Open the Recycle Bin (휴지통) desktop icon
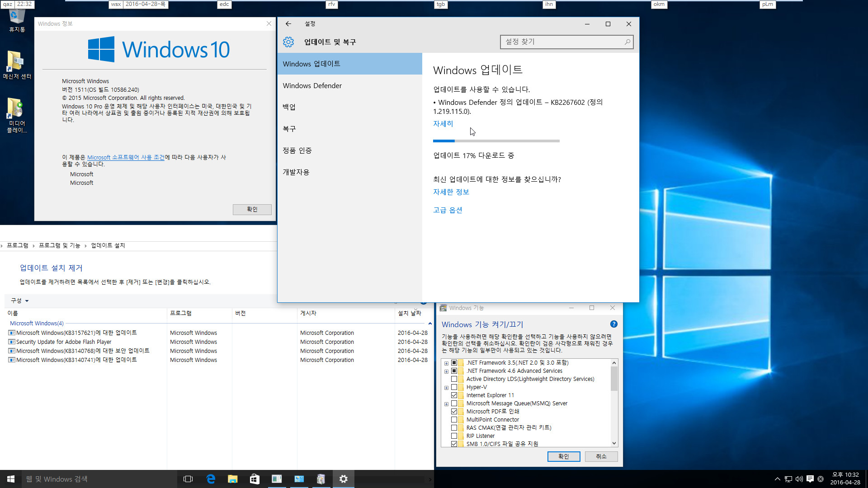The width and height of the screenshot is (868, 488). tap(17, 20)
